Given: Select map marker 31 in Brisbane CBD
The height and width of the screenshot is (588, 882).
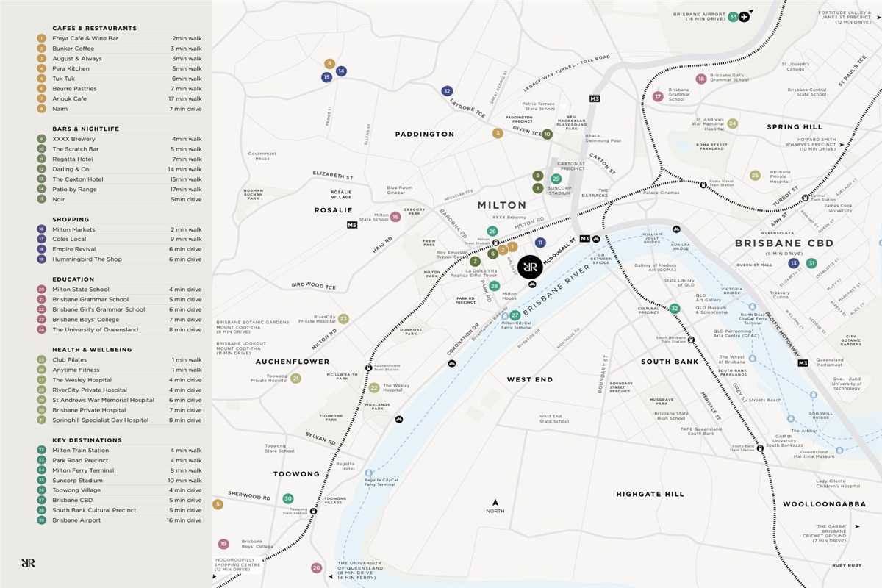Looking at the screenshot, I should (x=811, y=263).
